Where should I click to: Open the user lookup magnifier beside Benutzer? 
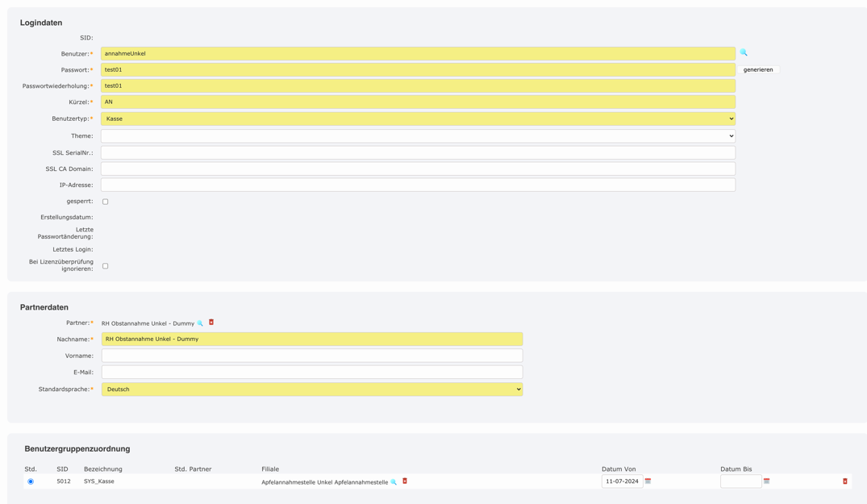click(744, 52)
